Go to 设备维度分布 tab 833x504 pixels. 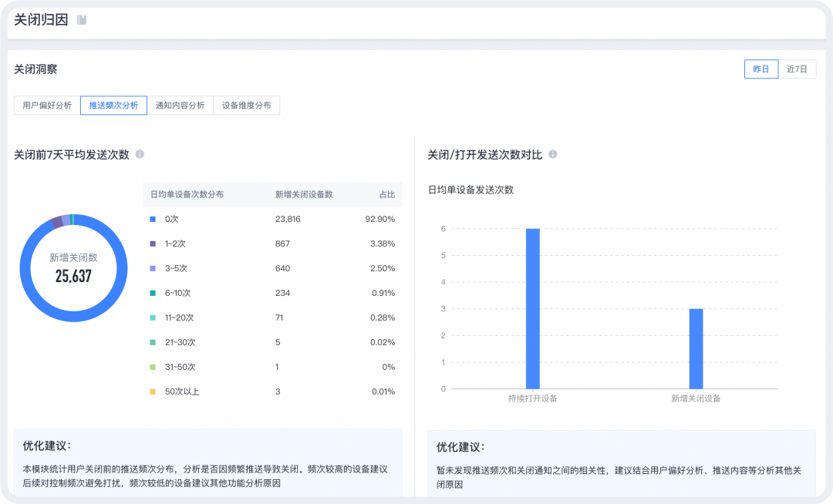click(247, 105)
